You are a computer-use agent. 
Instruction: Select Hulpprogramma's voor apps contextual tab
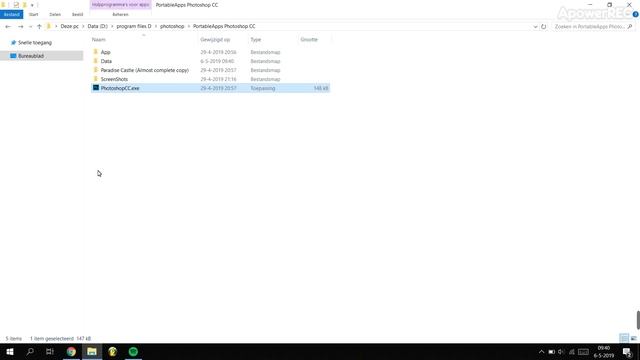120,5
